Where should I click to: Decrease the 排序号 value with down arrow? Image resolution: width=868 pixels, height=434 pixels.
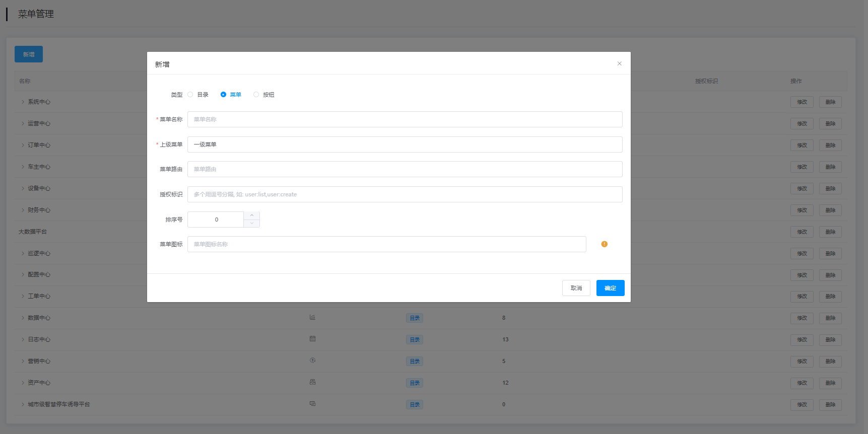tap(252, 223)
